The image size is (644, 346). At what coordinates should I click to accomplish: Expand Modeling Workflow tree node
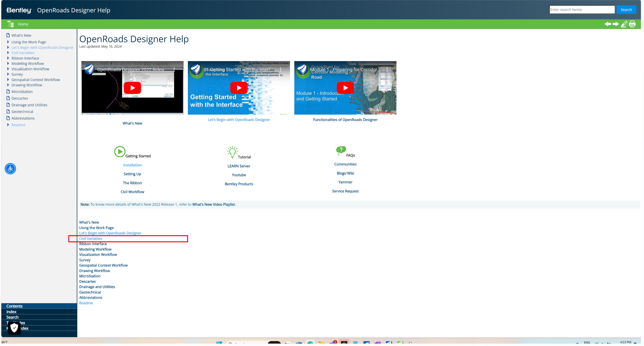click(8, 64)
